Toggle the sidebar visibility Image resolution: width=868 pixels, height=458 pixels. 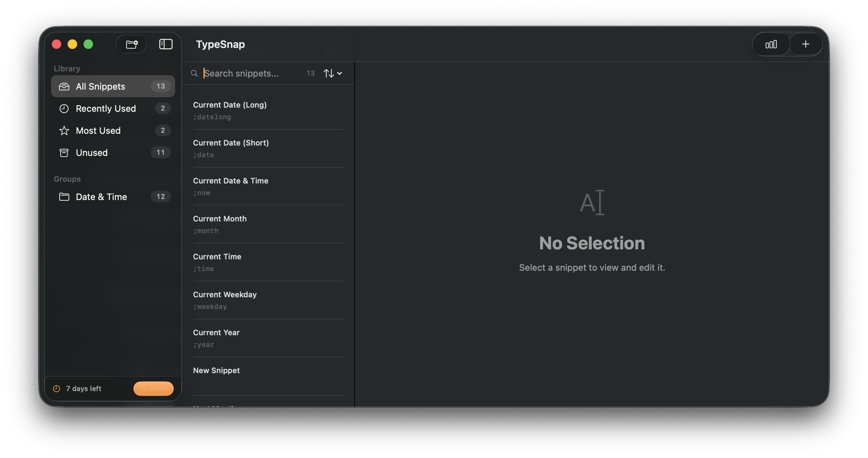(x=165, y=44)
